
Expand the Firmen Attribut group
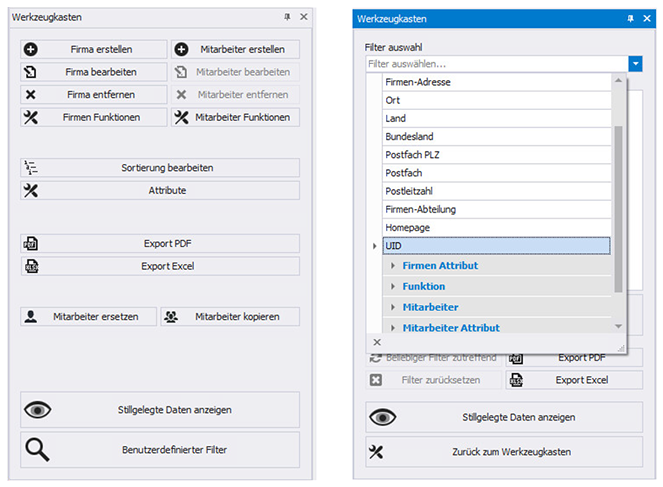pyautogui.click(x=393, y=266)
